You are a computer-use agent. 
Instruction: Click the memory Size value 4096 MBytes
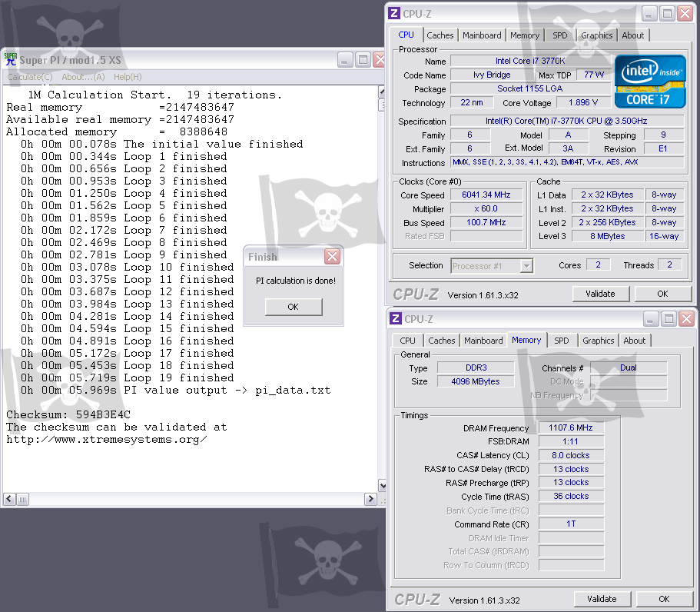tap(476, 381)
